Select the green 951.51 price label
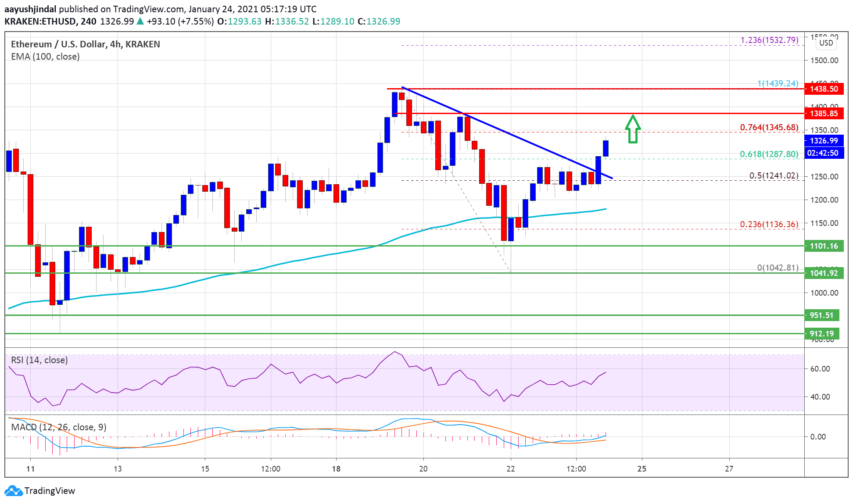The height and width of the screenshot is (504, 853). click(x=821, y=315)
